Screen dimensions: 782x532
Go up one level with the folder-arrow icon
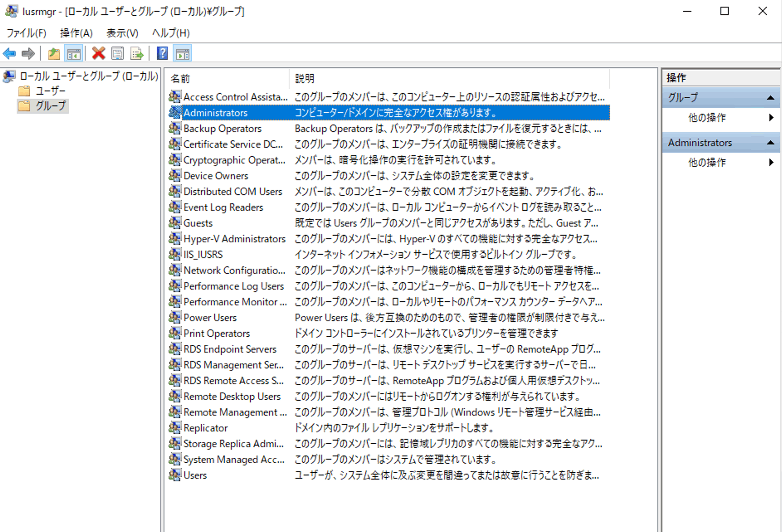tap(54, 54)
